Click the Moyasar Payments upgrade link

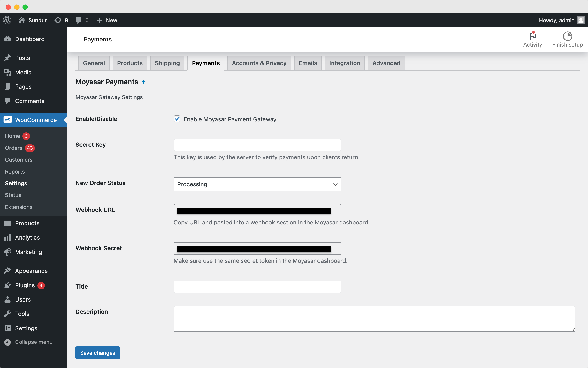[143, 82]
